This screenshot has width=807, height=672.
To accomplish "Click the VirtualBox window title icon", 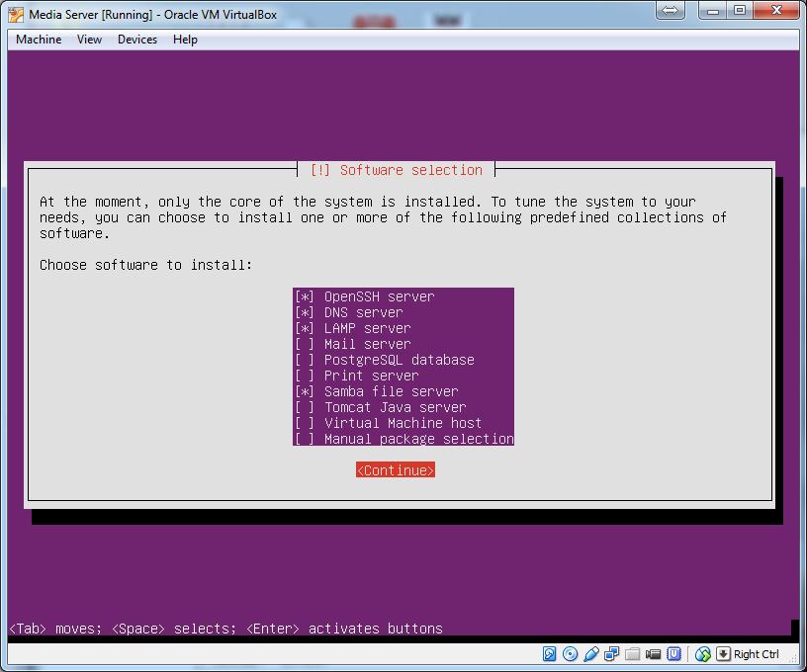I will 16,15.
